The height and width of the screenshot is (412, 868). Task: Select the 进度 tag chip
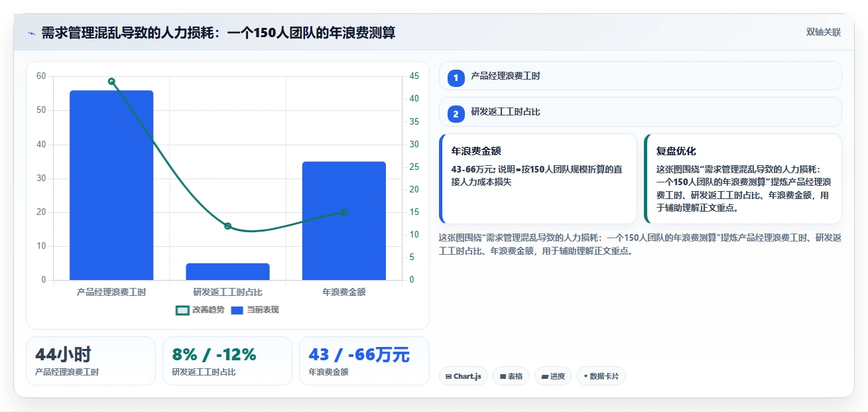(x=553, y=376)
